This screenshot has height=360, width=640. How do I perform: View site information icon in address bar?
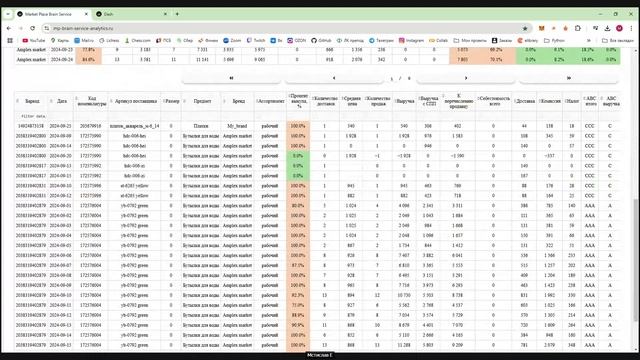point(47,28)
